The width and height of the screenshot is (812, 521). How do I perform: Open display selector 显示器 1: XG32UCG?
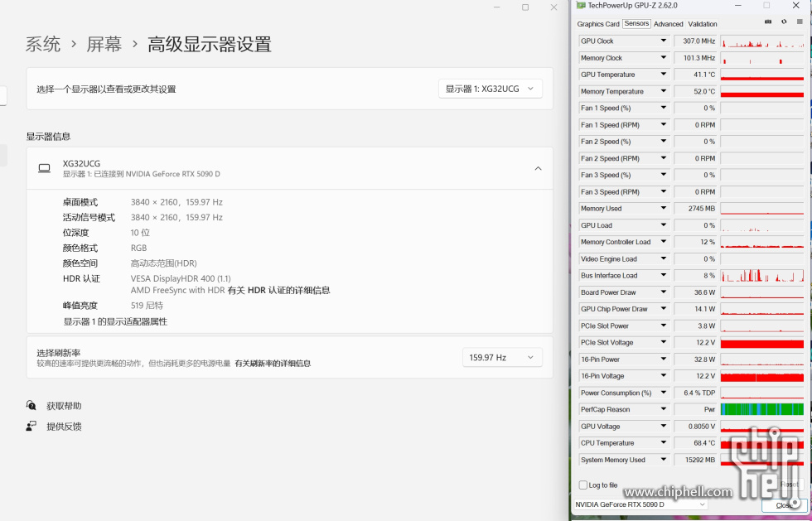pos(491,89)
